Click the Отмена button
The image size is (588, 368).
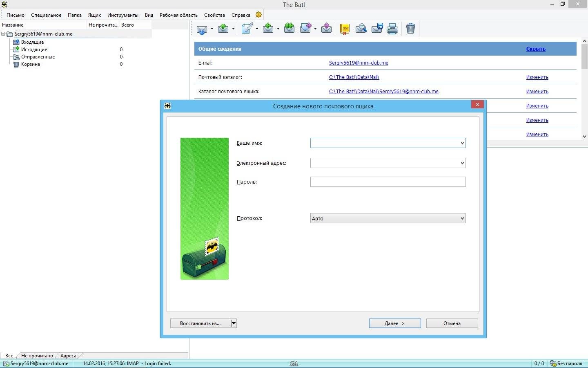click(x=452, y=323)
